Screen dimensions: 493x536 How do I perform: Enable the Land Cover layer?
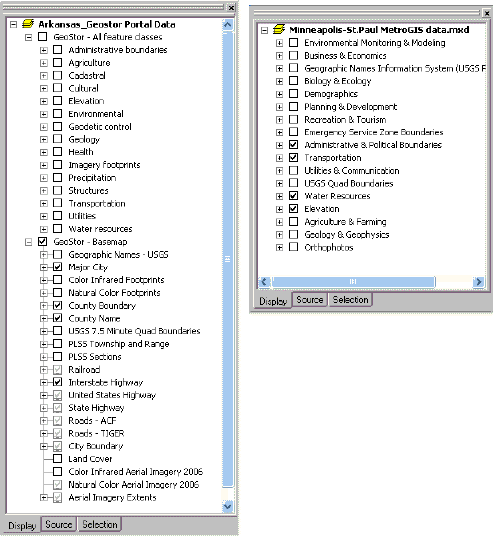click(x=57, y=458)
